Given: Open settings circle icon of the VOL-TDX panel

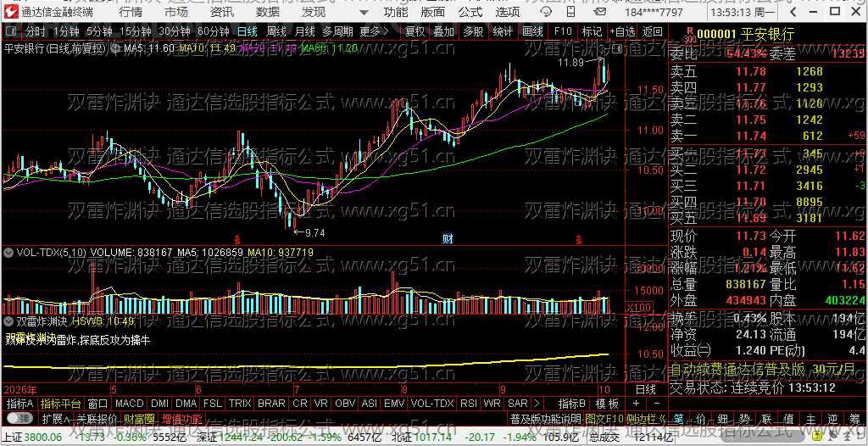Looking at the screenshot, I should click(x=8, y=252).
